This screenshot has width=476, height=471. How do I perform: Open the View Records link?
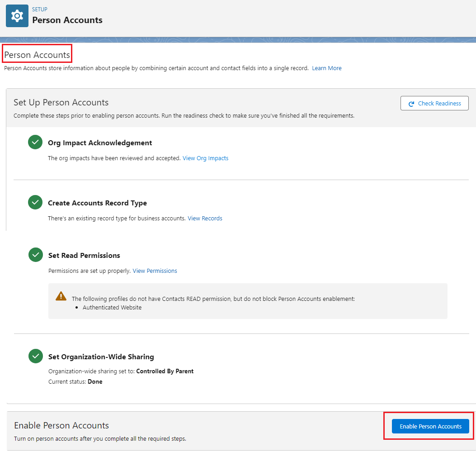click(x=205, y=218)
